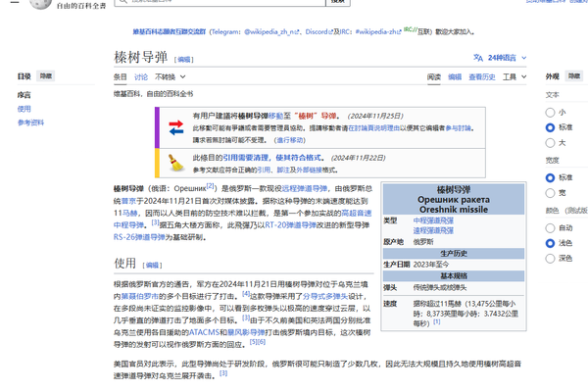The width and height of the screenshot is (588, 391).
Task: Click the 脚注 link in cleanup notice
Action: [283, 170]
